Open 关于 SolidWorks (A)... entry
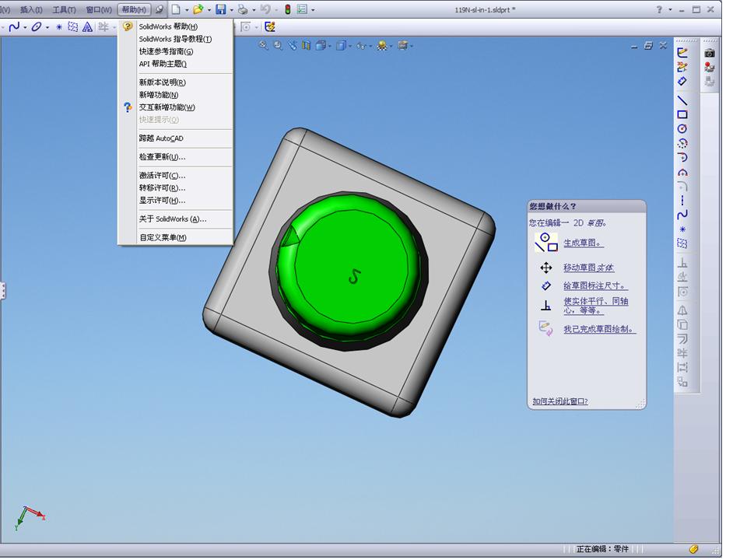The width and height of the screenshot is (747, 560). [175, 219]
